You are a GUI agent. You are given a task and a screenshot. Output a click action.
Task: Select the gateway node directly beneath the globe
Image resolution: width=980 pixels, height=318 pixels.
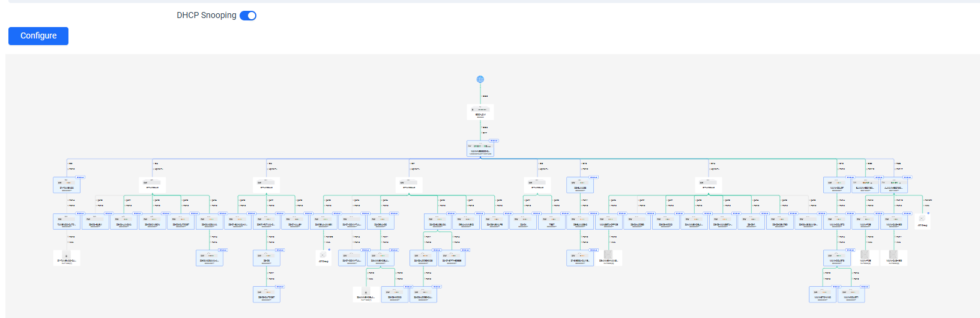(480, 112)
